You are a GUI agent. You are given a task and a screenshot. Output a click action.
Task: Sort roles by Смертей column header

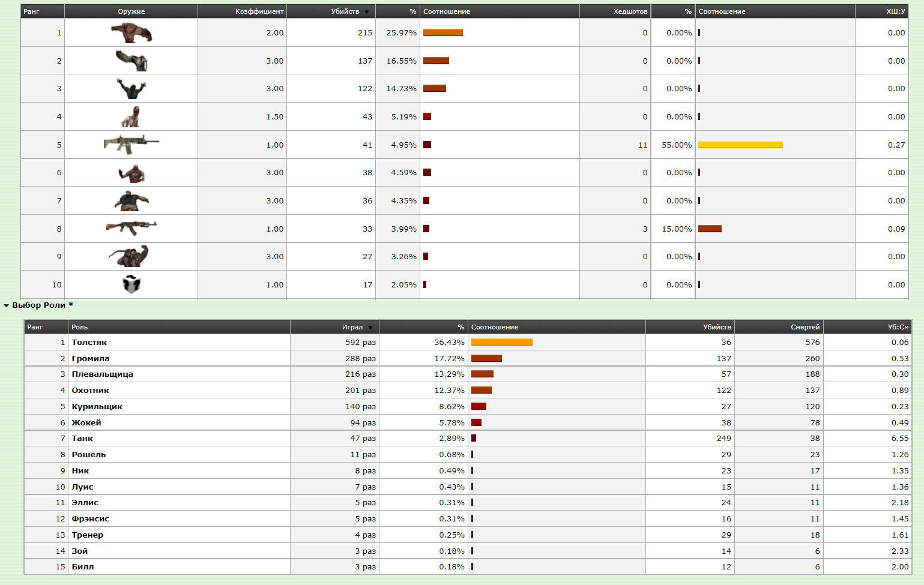pyautogui.click(x=805, y=327)
